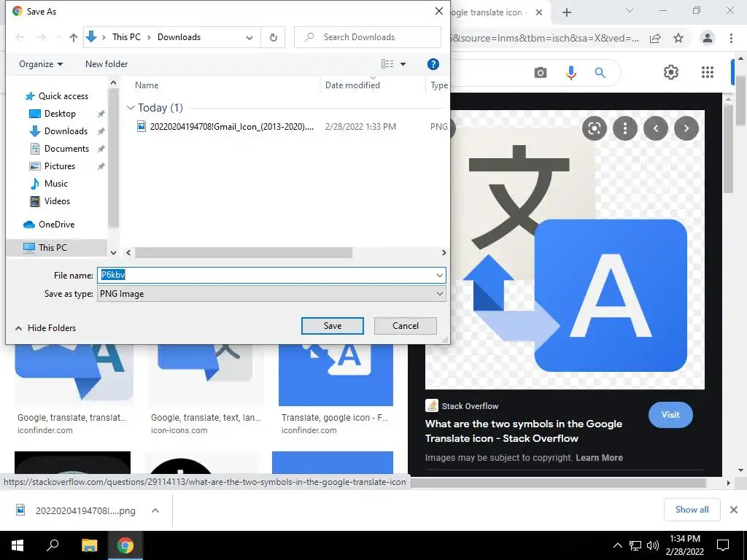Click the Google search magnifier button
This screenshot has height=560, width=747.
(600, 72)
